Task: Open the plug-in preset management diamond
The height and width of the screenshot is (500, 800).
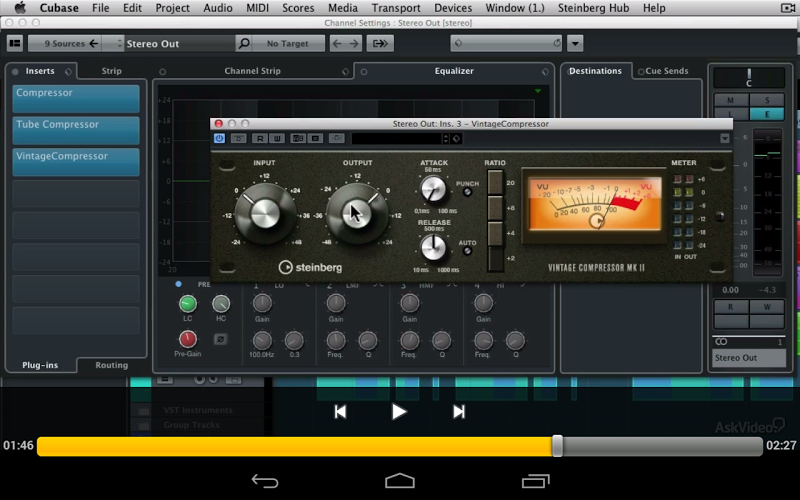Action: coord(456,138)
